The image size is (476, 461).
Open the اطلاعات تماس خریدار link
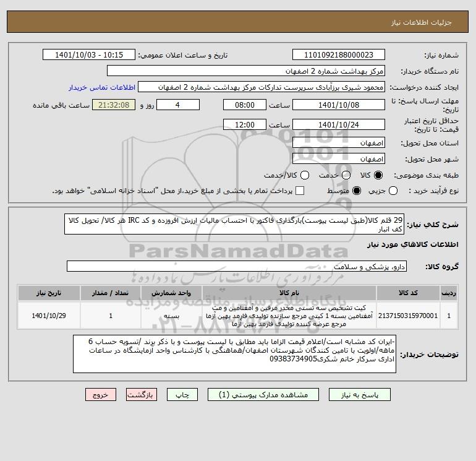pos(102,87)
